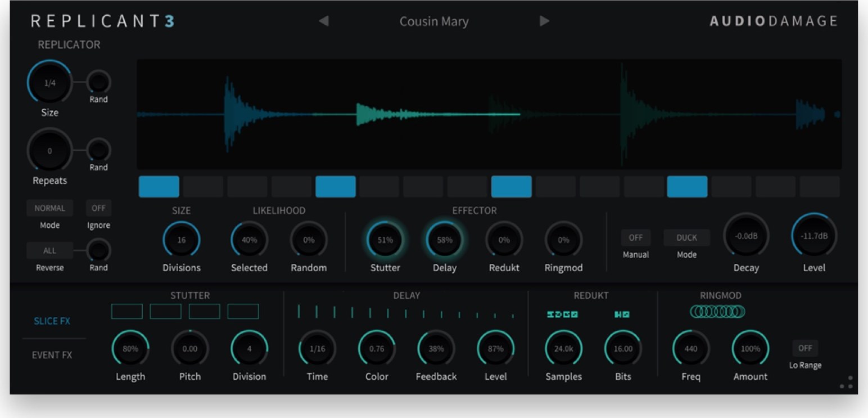Image resolution: width=868 pixels, height=418 pixels.
Task: Switch to the SLICE FX tab
Action: (52, 321)
